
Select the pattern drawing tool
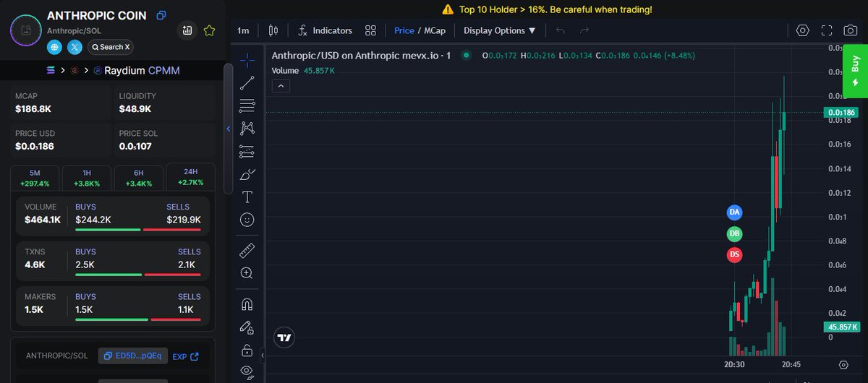click(247, 128)
